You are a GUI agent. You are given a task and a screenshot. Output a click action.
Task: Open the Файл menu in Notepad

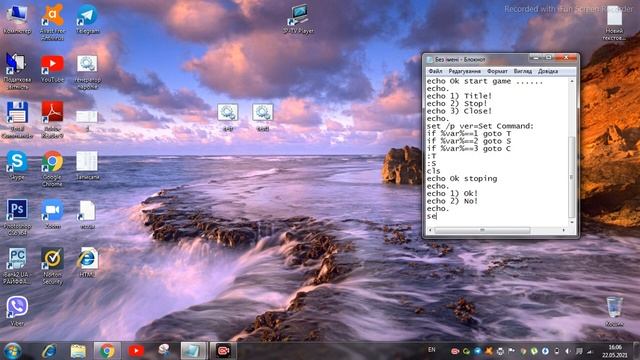(435, 71)
